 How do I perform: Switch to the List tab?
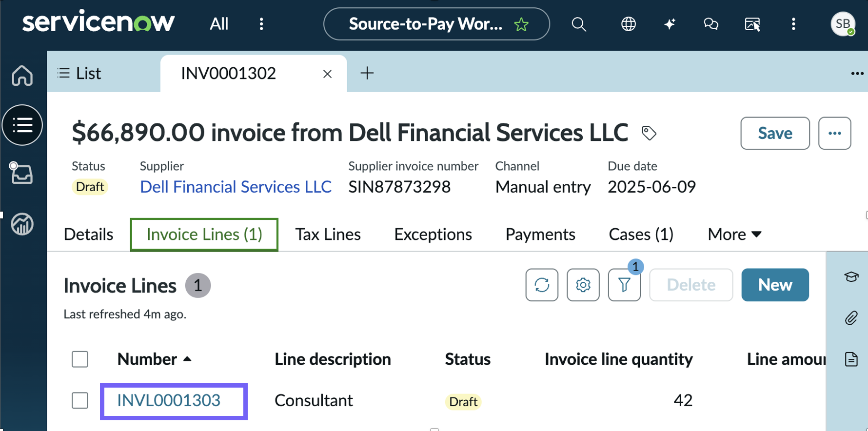coord(79,73)
